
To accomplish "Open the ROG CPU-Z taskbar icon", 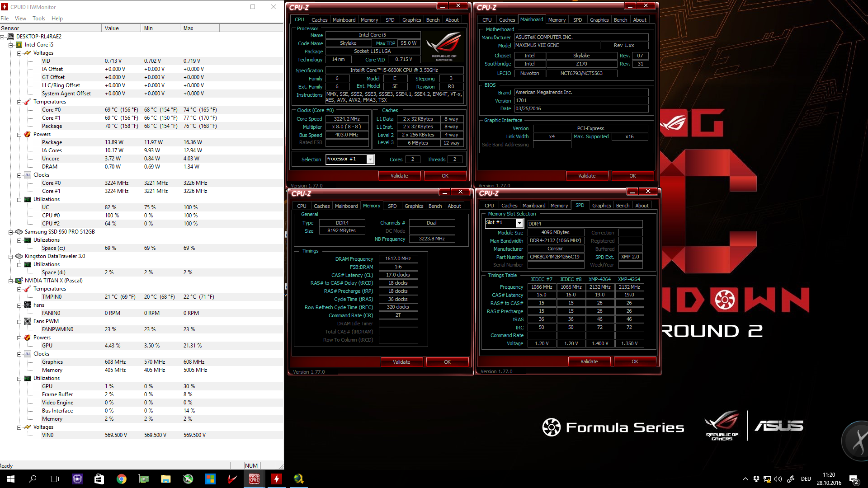I will [255, 479].
